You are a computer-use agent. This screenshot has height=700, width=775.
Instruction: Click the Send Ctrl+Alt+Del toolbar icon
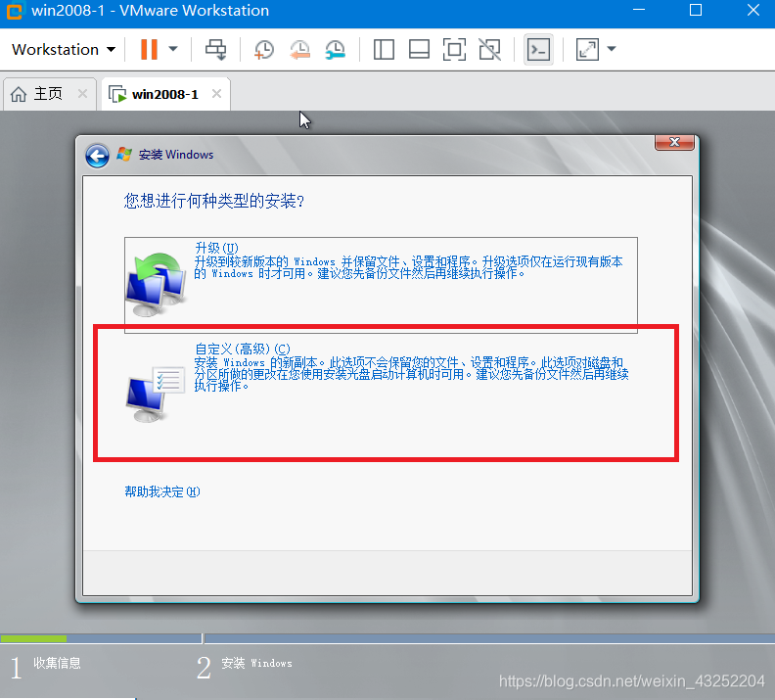216,49
